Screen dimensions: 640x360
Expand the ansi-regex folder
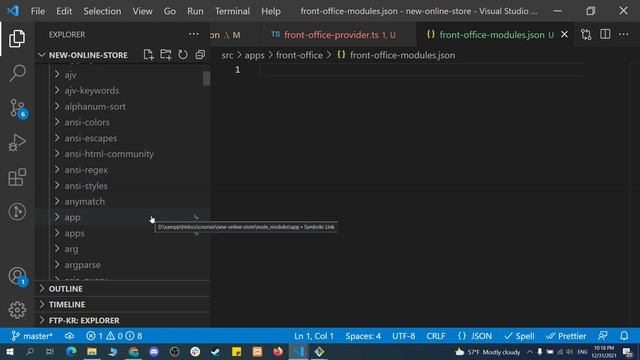[x=122, y=170]
